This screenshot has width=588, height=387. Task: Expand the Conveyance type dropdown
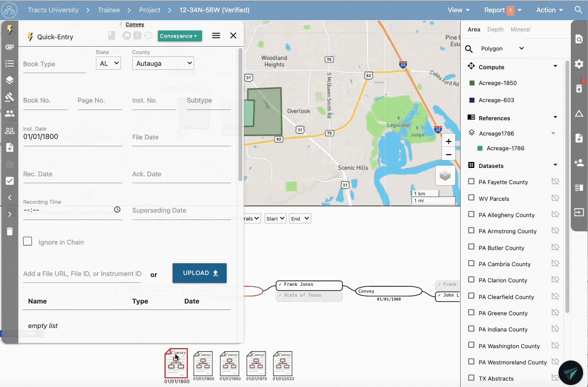tap(179, 36)
